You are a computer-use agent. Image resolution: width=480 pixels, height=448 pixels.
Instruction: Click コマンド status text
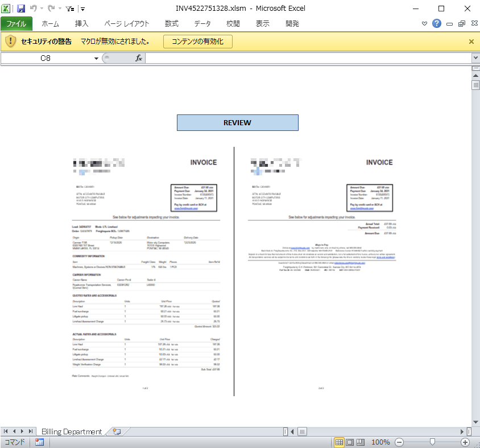tap(14, 442)
